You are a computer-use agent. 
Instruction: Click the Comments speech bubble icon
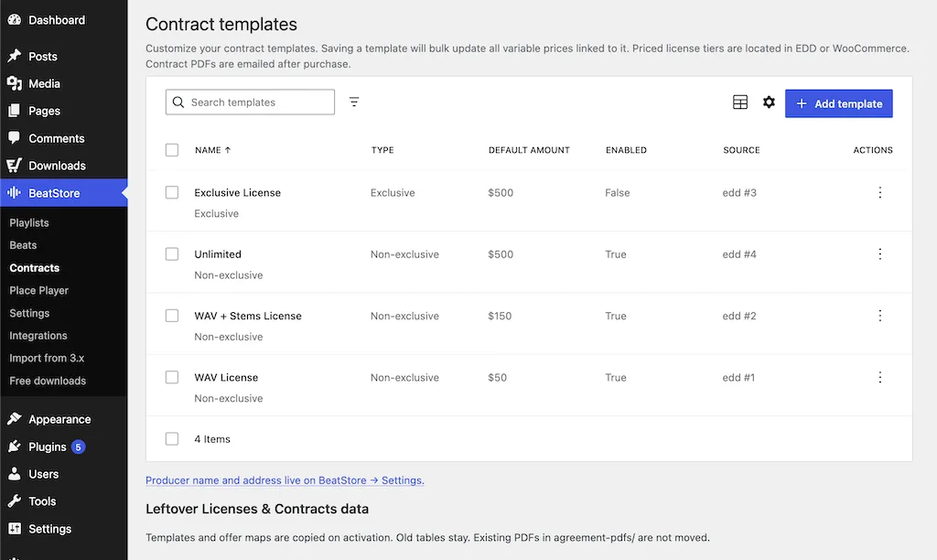tap(15, 137)
